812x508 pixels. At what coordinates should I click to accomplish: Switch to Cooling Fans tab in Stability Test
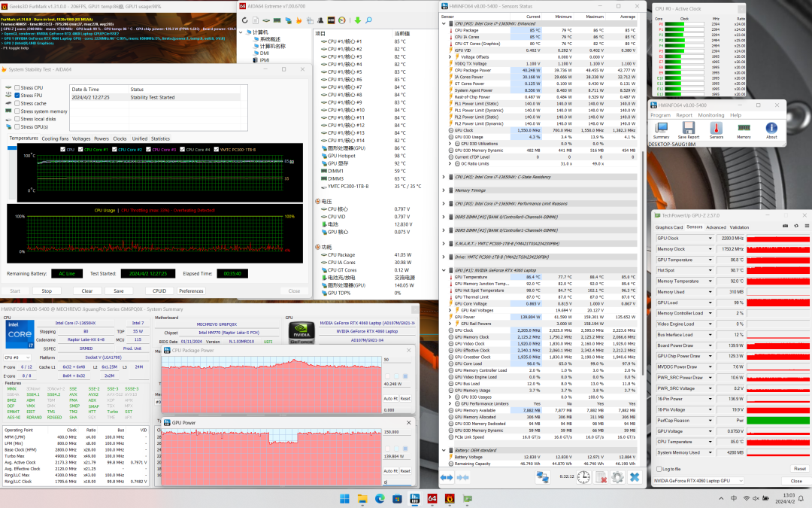[x=55, y=138]
